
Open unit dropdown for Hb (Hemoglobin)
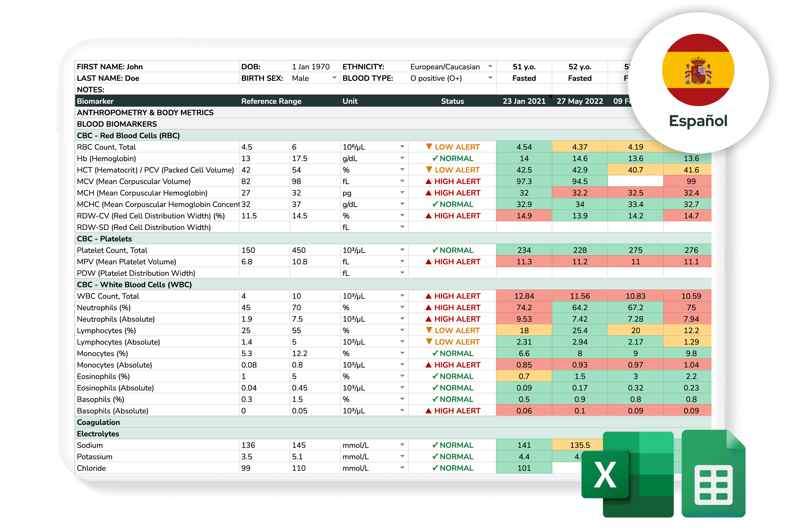[402, 158]
